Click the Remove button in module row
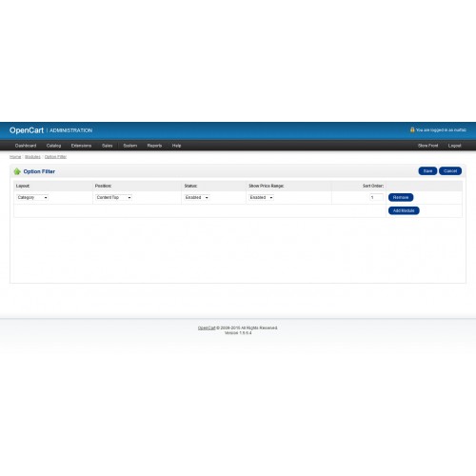The width and height of the screenshot is (476, 476). [401, 197]
